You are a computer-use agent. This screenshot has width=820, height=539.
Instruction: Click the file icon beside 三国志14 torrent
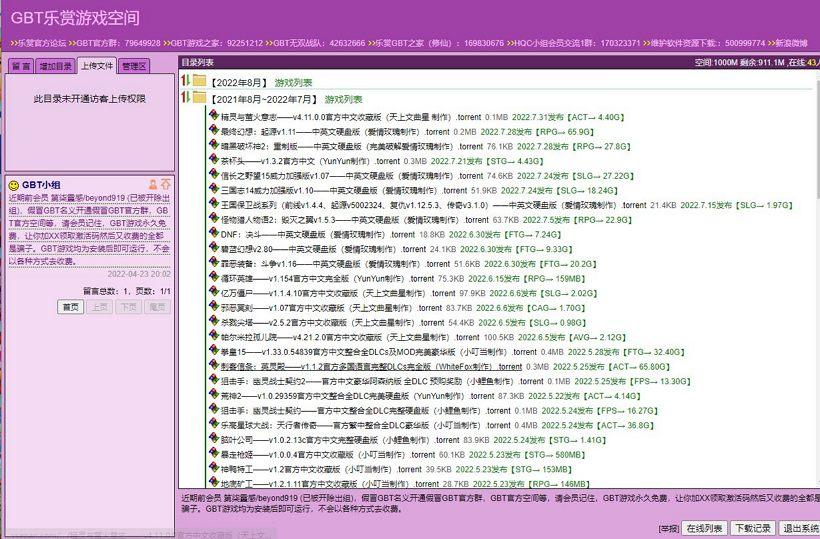213,188
